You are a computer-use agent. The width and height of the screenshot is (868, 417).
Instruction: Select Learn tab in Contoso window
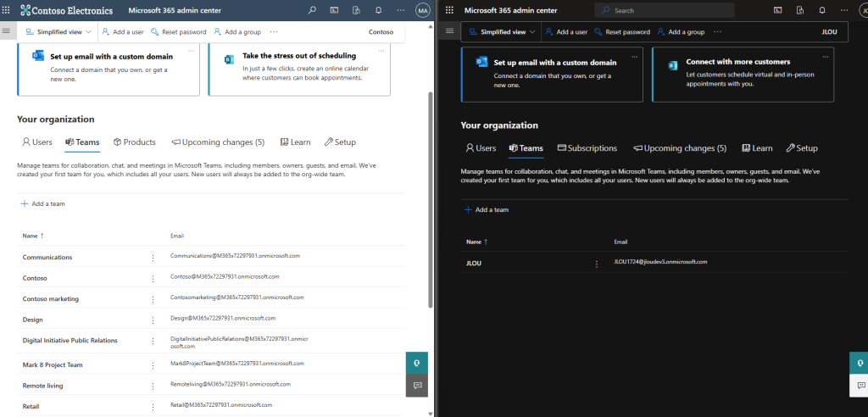pyautogui.click(x=296, y=142)
